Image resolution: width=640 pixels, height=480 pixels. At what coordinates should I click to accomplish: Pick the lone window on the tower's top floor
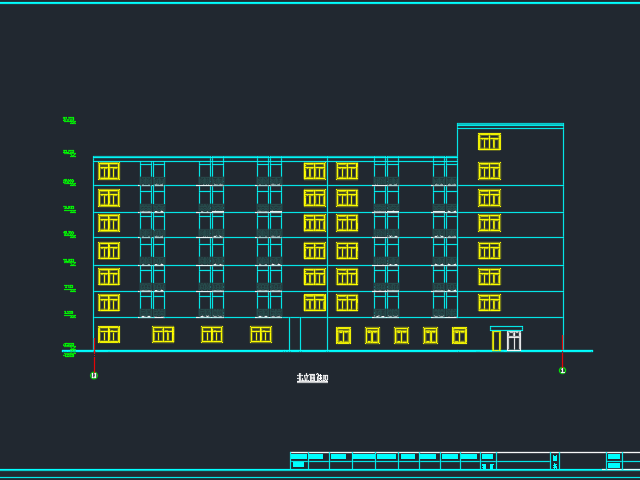tap(489, 142)
